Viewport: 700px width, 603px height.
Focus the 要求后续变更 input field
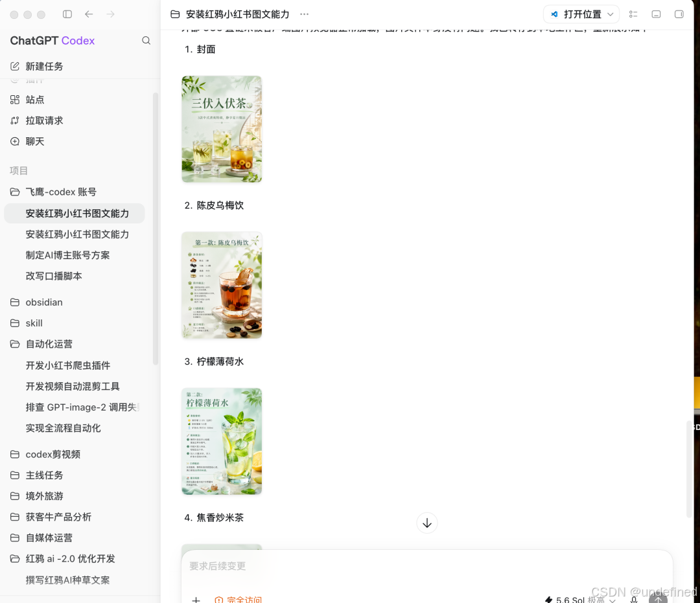(x=426, y=566)
